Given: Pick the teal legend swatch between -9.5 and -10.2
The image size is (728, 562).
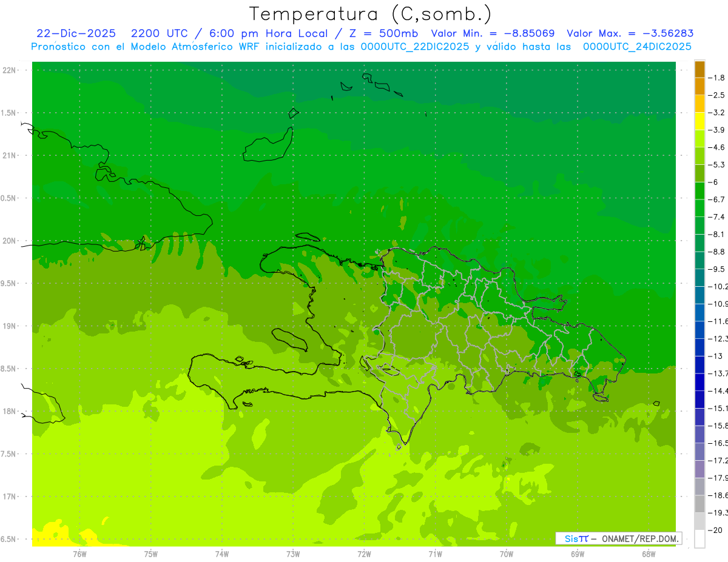Looking at the screenshot, I should (x=699, y=278).
